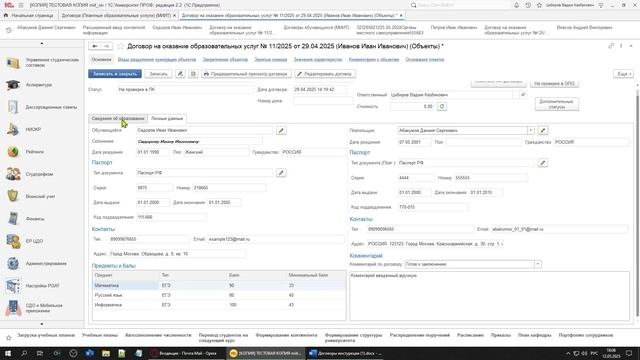Open Расписание in bottom favorites
640x360 pixels.
click(x=470, y=335)
